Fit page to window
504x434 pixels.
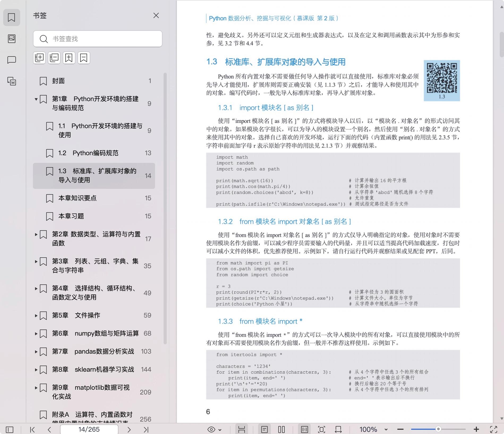point(321,429)
